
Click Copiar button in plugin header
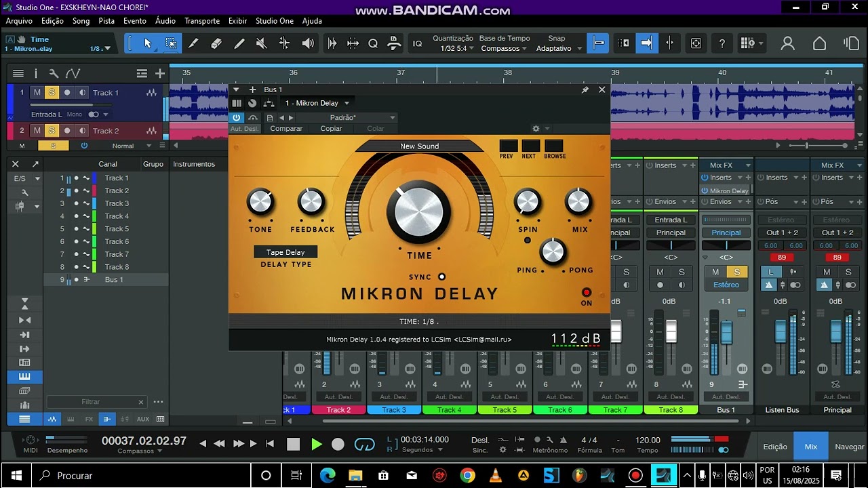[331, 129]
